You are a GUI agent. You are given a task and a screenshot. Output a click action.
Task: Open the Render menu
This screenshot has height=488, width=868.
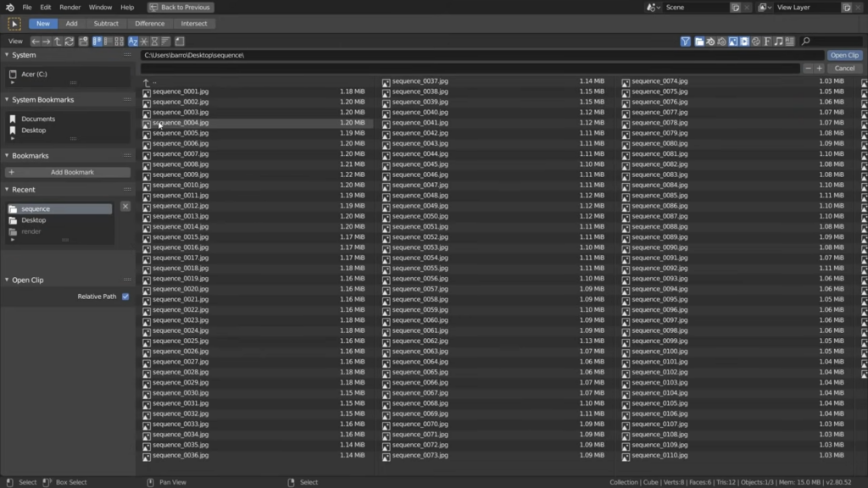70,7
